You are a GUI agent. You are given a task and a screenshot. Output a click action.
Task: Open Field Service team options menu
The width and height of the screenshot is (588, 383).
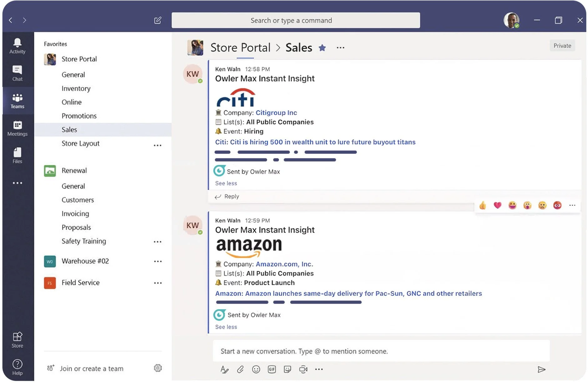158,283
